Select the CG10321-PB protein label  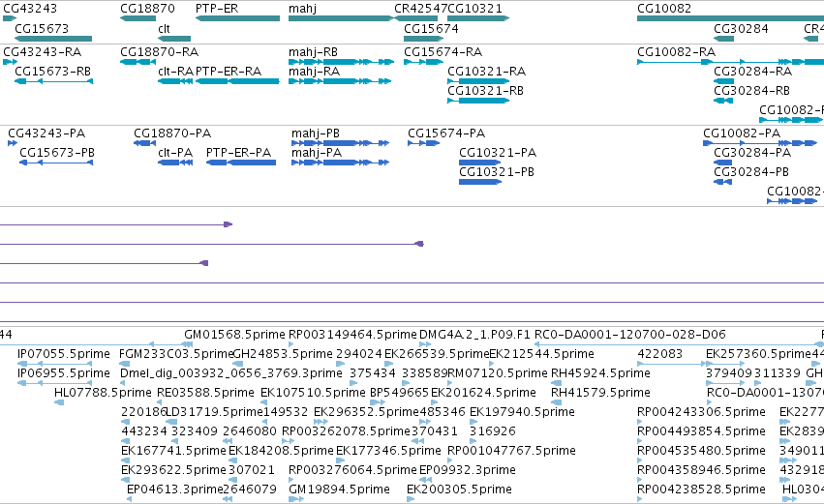click(497, 172)
